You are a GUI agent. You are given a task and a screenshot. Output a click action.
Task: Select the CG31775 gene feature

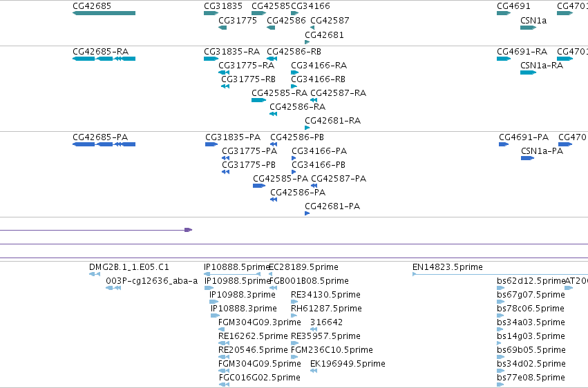pos(222,28)
